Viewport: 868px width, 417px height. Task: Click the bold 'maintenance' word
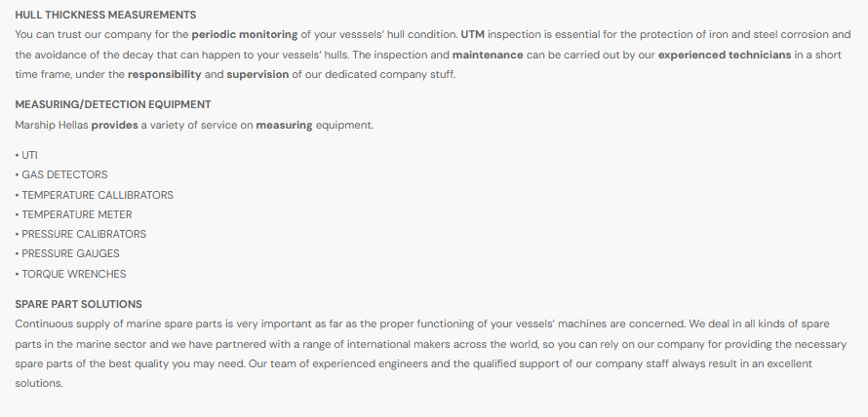pos(488,55)
